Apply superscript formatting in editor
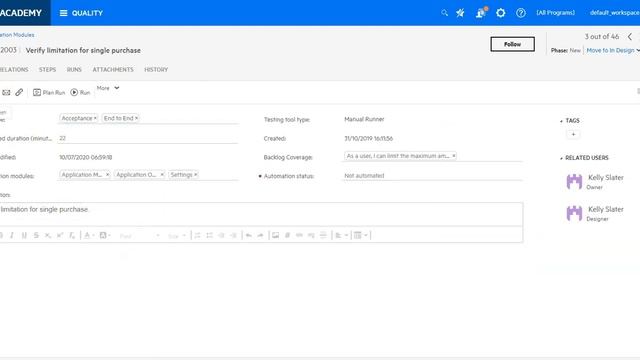Screen dimensions: 640x360 click(x=60, y=236)
